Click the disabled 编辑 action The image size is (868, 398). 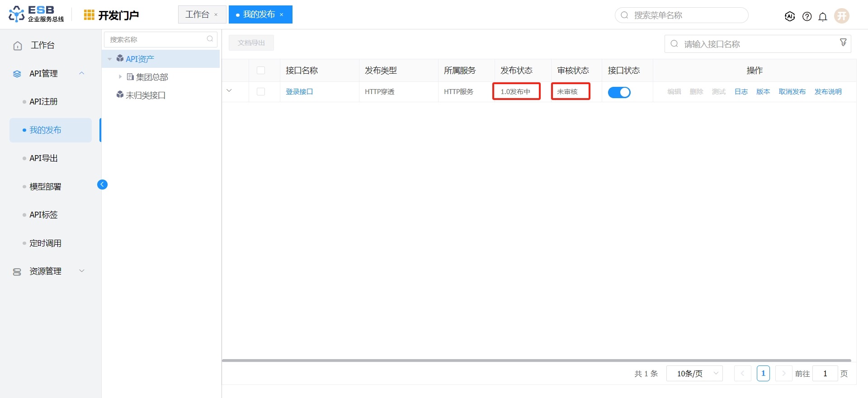pyautogui.click(x=674, y=91)
